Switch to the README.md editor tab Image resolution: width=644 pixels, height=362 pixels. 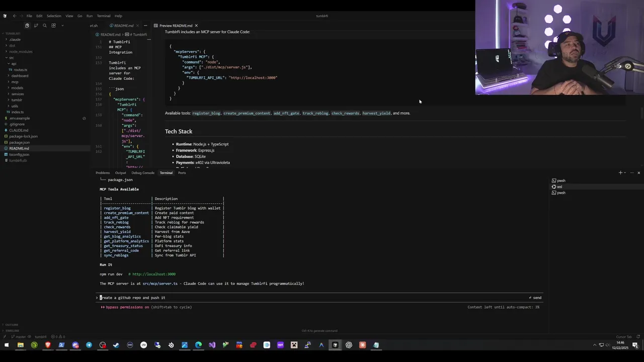123,26
